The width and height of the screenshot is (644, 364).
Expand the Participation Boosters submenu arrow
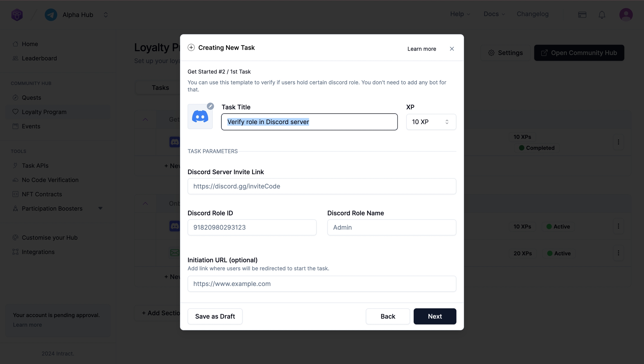point(100,208)
